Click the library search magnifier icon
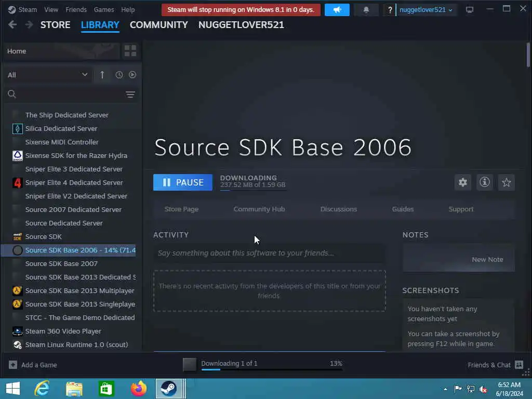This screenshot has height=399, width=532. (12, 94)
